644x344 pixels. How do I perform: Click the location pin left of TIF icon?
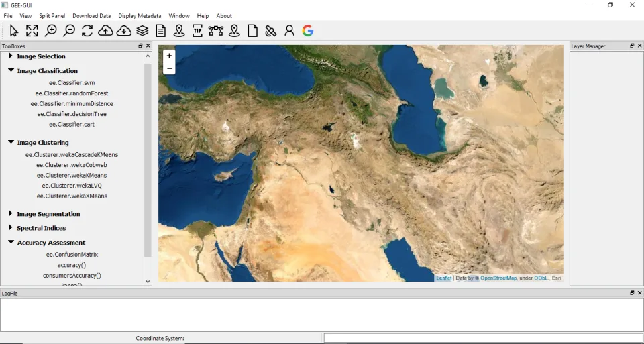coord(179,31)
